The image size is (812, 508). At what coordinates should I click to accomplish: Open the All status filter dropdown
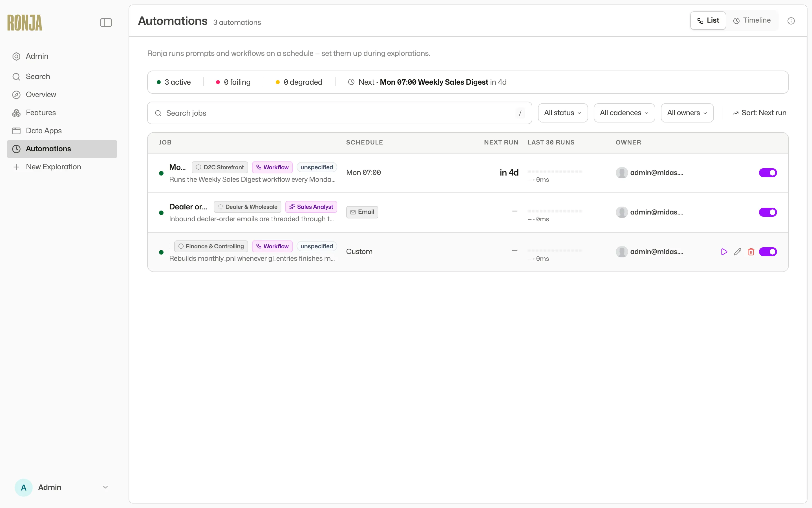click(562, 113)
